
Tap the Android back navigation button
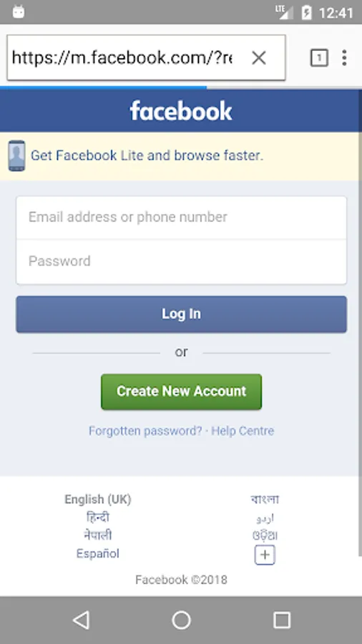[x=81, y=620]
